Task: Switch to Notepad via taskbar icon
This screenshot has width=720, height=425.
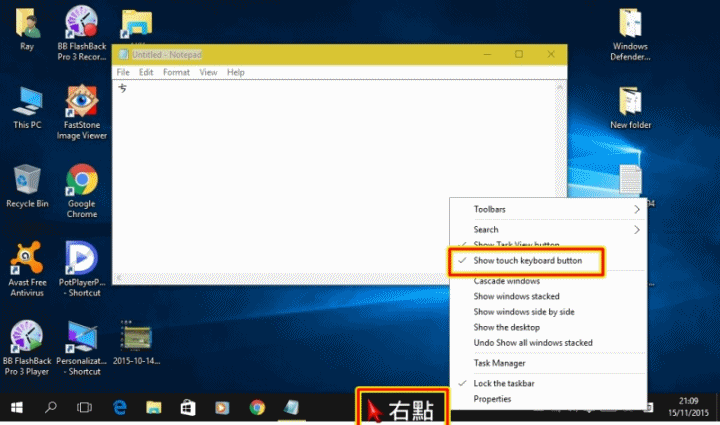Action: pyautogui.click(x=292, y=408)
